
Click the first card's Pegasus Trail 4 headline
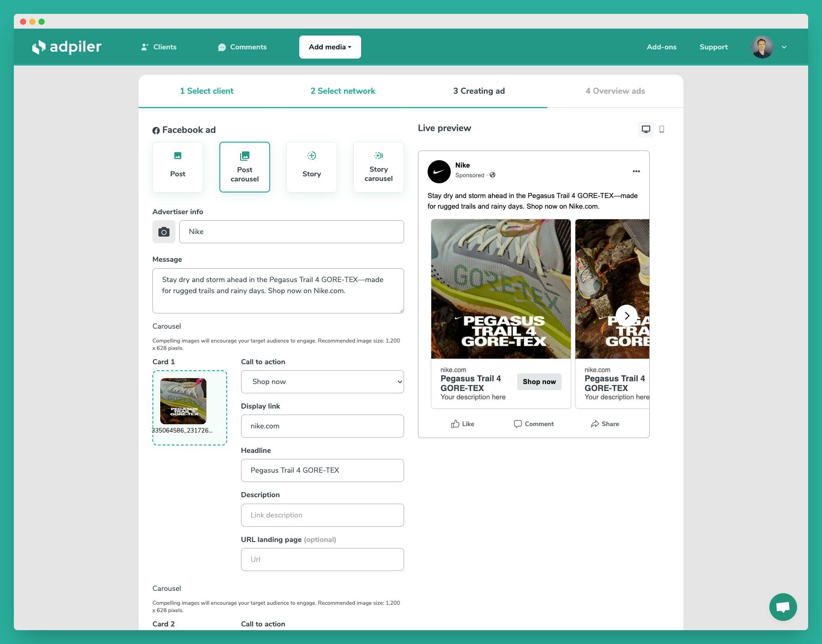pyautogui.click(x=471, y=383)
